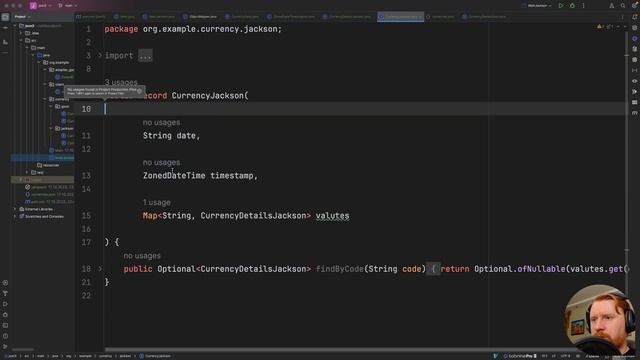Start debugging with the bug icon
This screenshot has height=360, width=640.
(x=572, y=6)
